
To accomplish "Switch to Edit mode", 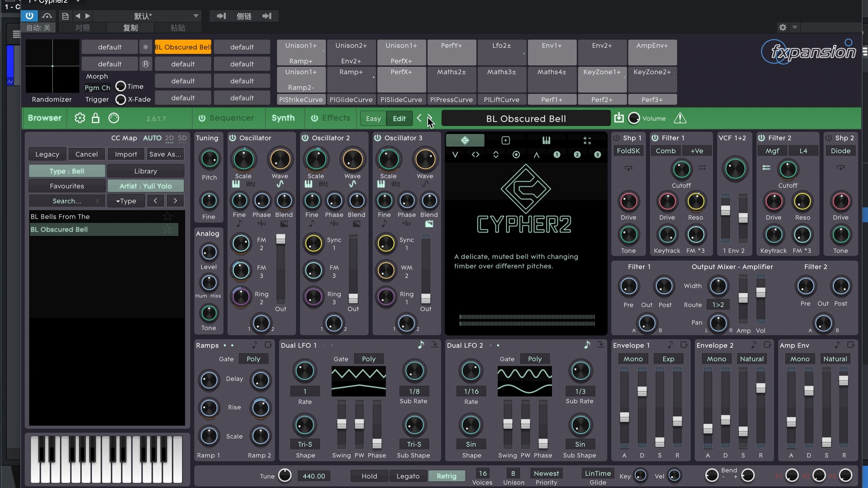I will (399, 118).
